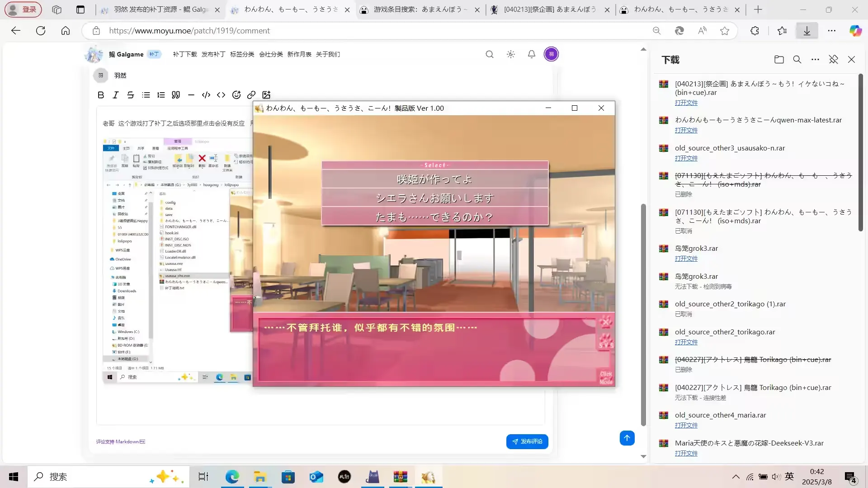Open downloads panel more options
Image resolution: width=868 pixels, height=488 pixels.
pos(815,60)
